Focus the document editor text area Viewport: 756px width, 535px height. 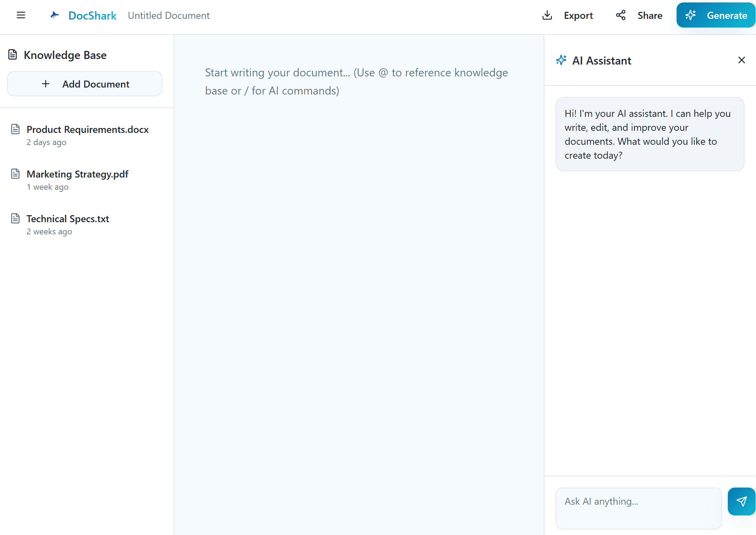[x=359, y=285]
